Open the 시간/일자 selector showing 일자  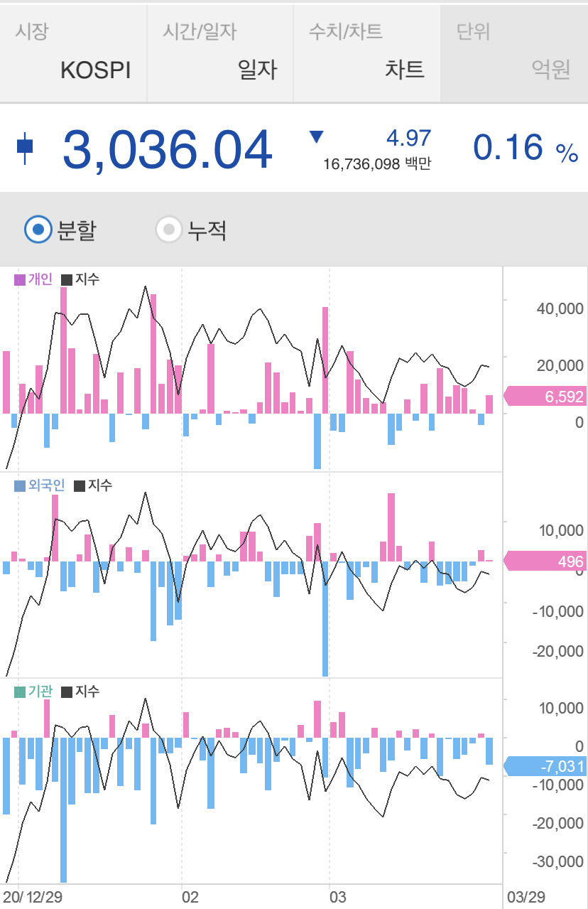220,53
